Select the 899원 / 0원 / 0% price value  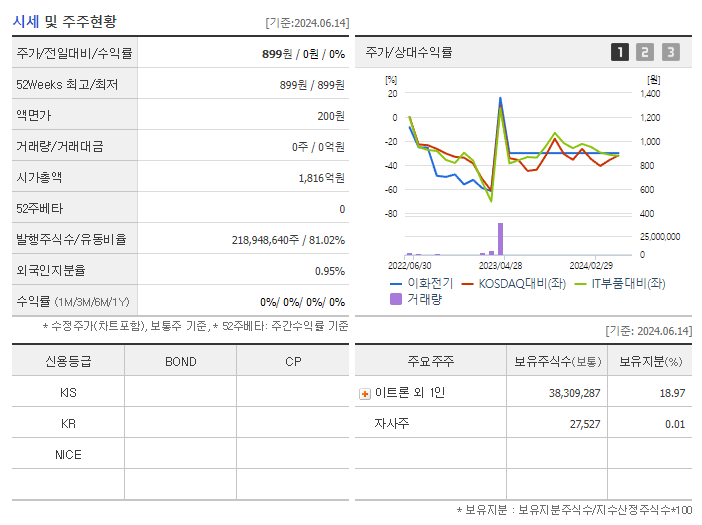pos(304,54)
